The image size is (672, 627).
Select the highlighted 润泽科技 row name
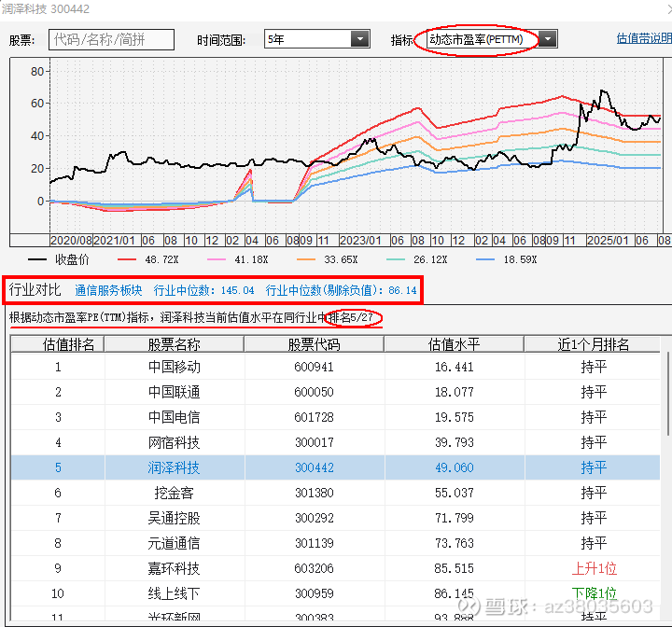pos(174,467)
